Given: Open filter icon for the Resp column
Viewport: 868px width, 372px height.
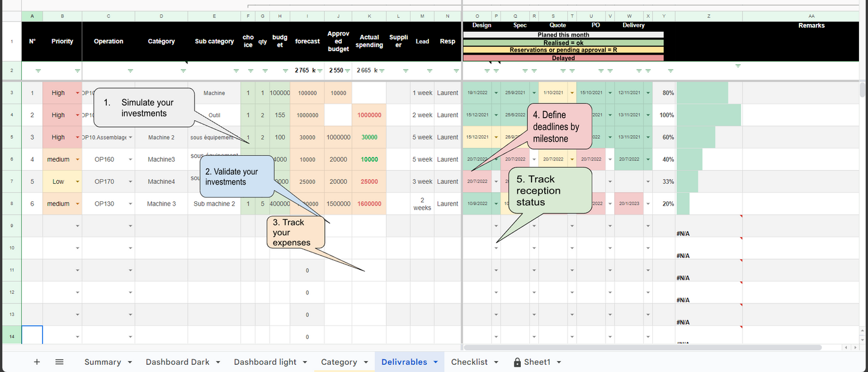Looking at the screenshot, I should click(x=456, y=71).
